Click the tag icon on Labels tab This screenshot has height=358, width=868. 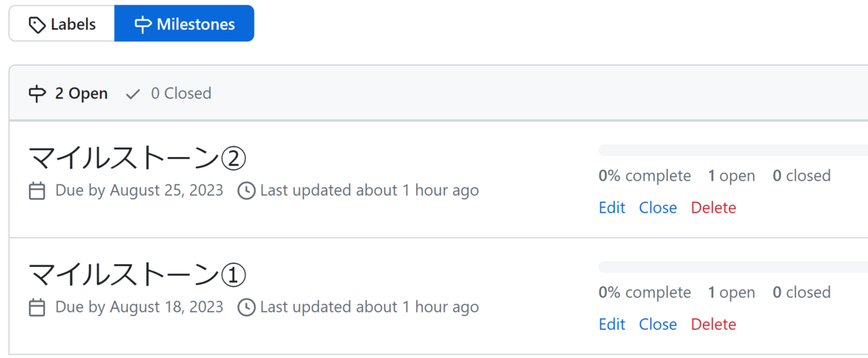pos(37,25)
